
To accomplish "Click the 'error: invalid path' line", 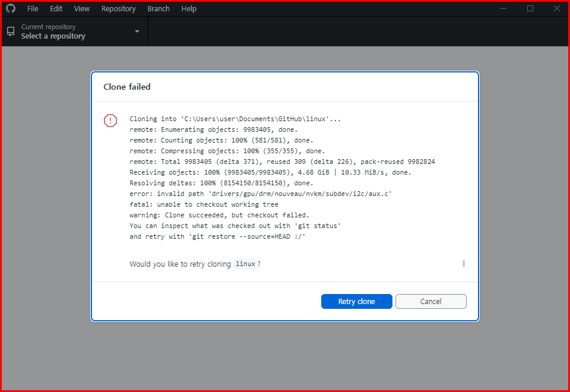I will (x=261, y=194).
